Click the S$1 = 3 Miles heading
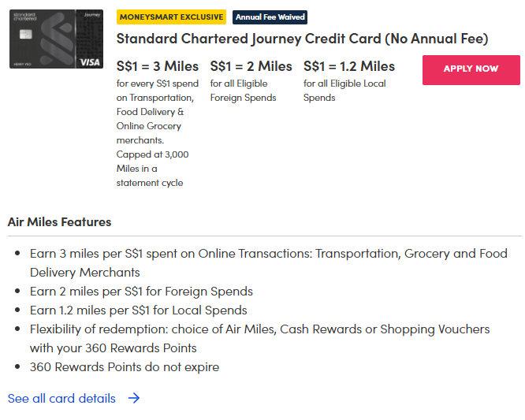Image resolution: width=525 pixels, height=420 pixels. [x=158, y=66]
